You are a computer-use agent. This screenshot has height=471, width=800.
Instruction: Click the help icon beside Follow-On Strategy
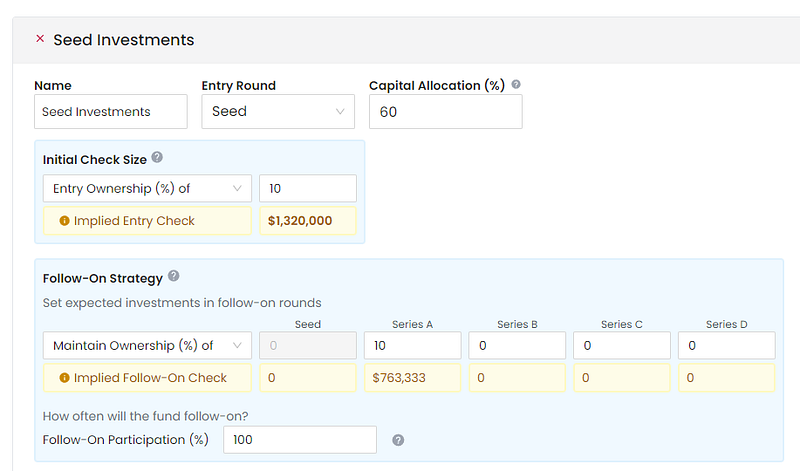pyautogui.click(x=173, y=276)
